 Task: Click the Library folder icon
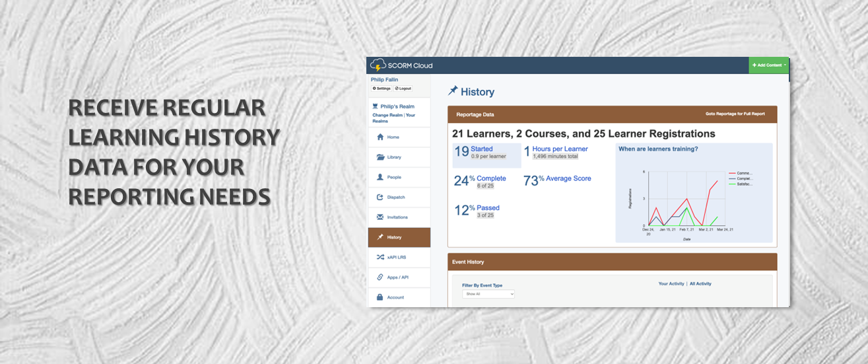[380, 157]
